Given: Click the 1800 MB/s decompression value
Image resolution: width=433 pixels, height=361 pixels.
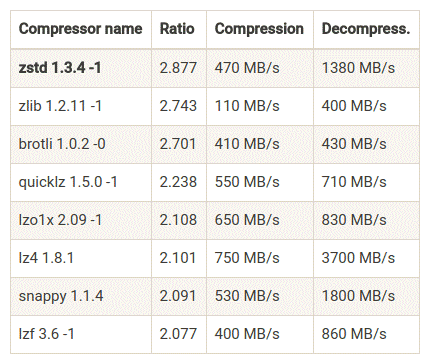Looking at the screenshot, I should click(358, 296).
